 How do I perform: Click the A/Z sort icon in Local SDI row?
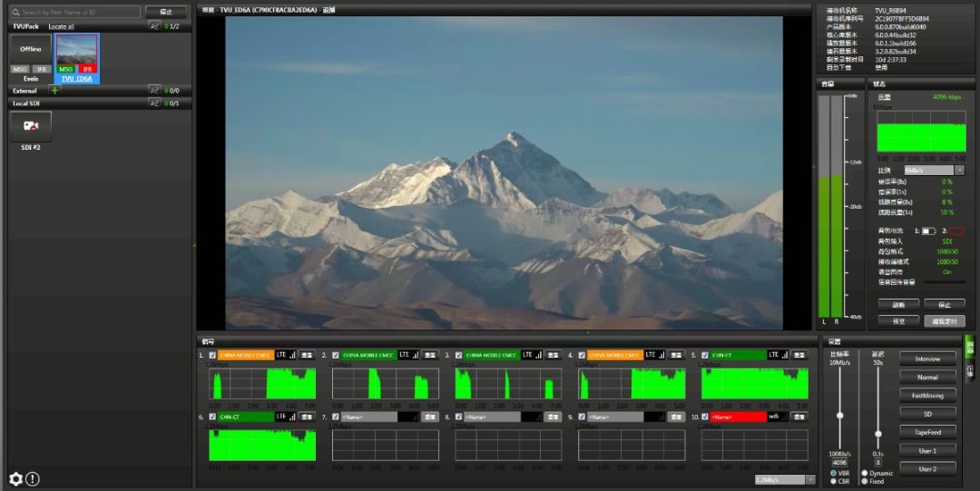tap(154, 103)
